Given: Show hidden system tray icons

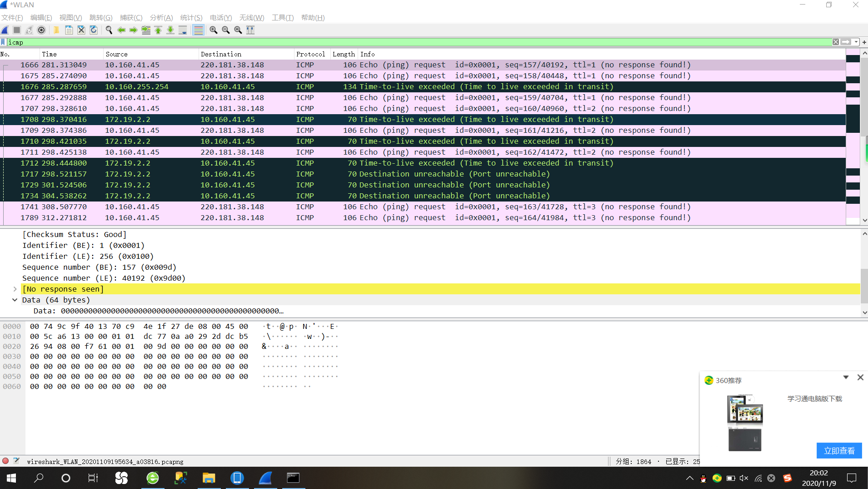Looking at the screenshot, I should pos(689,478).
